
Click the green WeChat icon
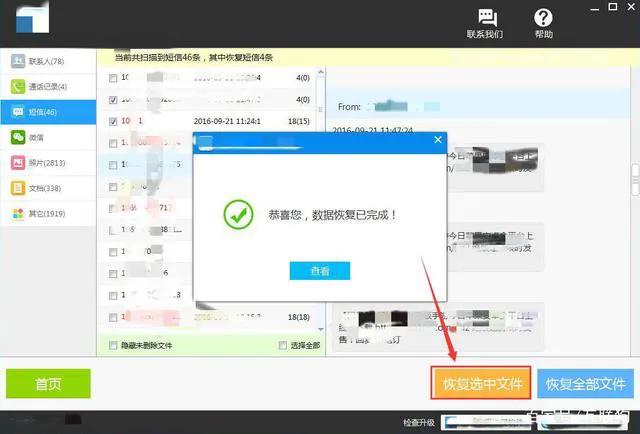point(18,138)
